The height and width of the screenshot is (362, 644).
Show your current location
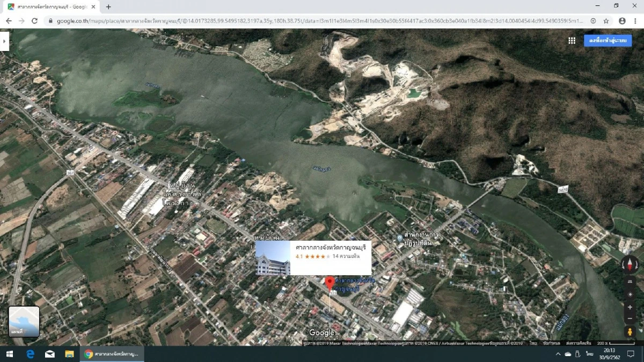pyautogui.click(x=630, y=294)
